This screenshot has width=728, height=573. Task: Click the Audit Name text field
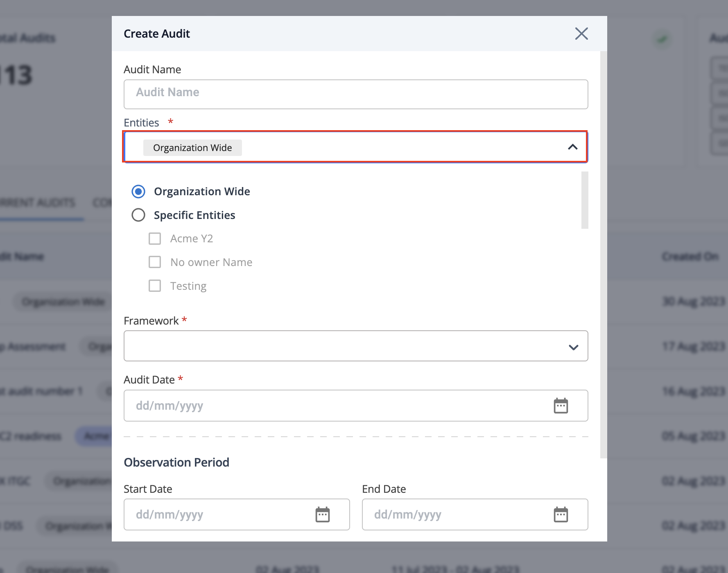pos(356,94)
